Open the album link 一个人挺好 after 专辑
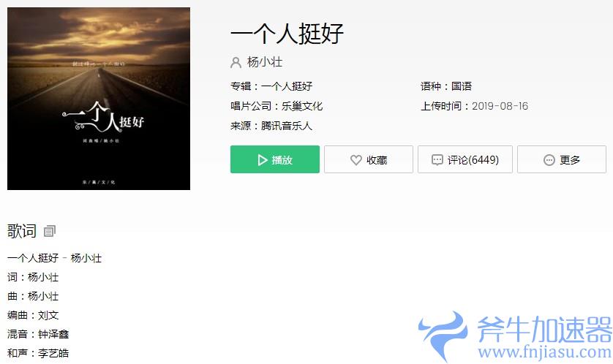Screen dimensions: 613x364 pos(287,86)
